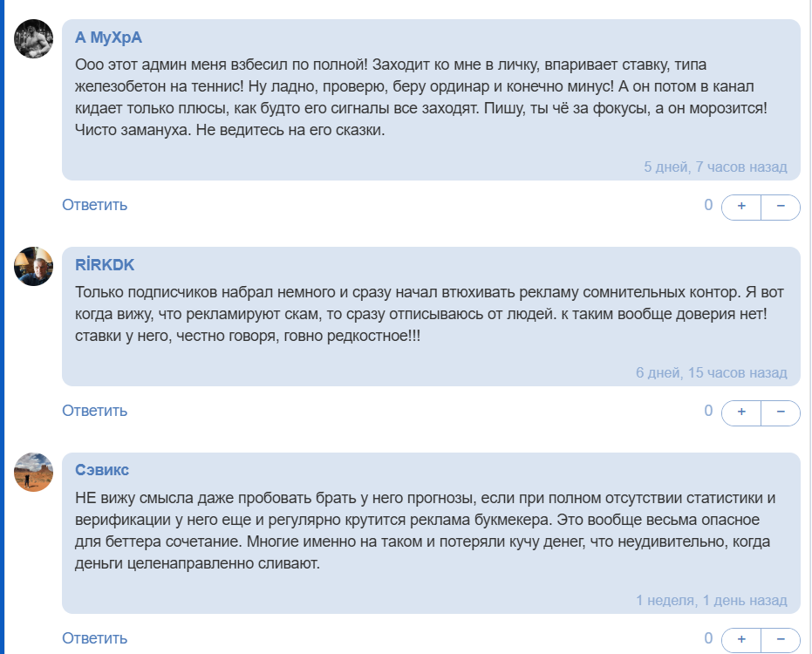Click the '6 дней, 15 часов назад' timestamp

(711, 372)
